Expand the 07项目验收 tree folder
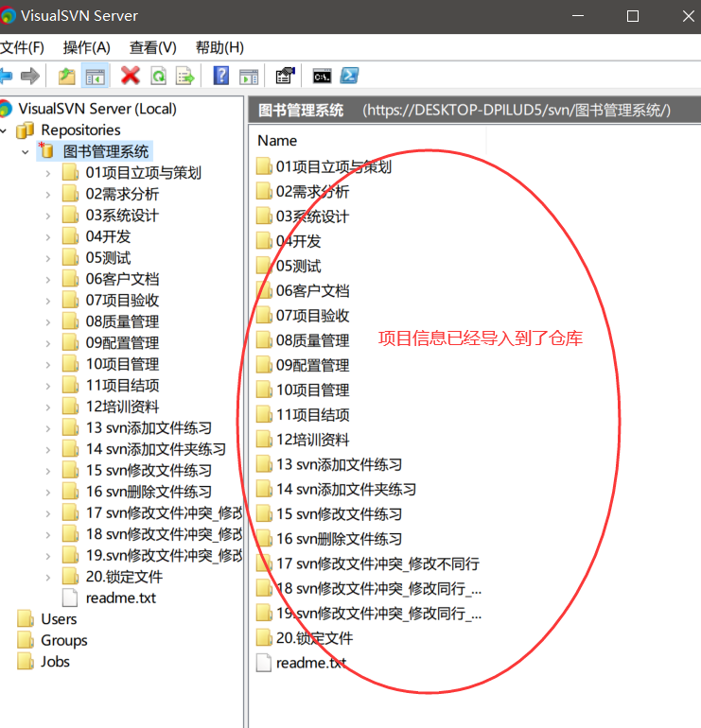 coord(48,301)
